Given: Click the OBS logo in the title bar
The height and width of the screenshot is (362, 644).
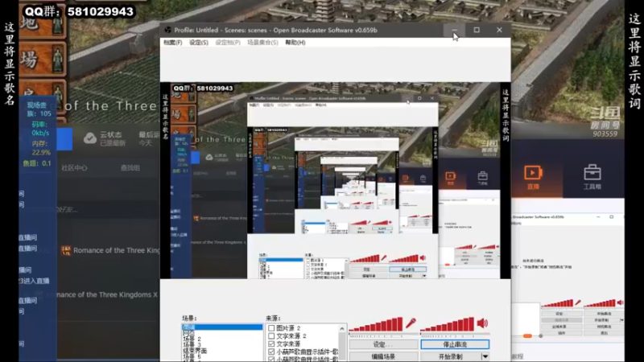Looking at the screenshot, I should click(x=167, y=30).
